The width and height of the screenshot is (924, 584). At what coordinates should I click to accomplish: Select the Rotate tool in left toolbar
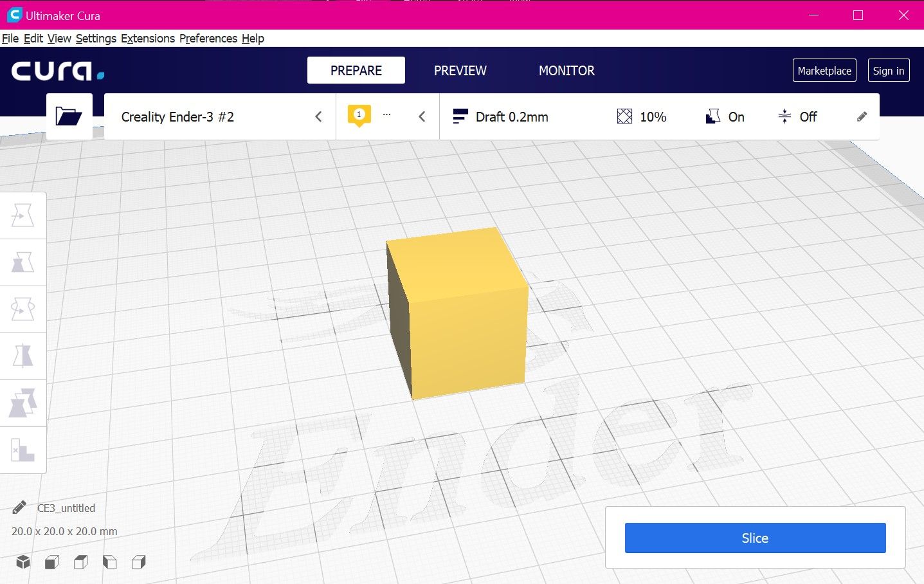[23, 309]
